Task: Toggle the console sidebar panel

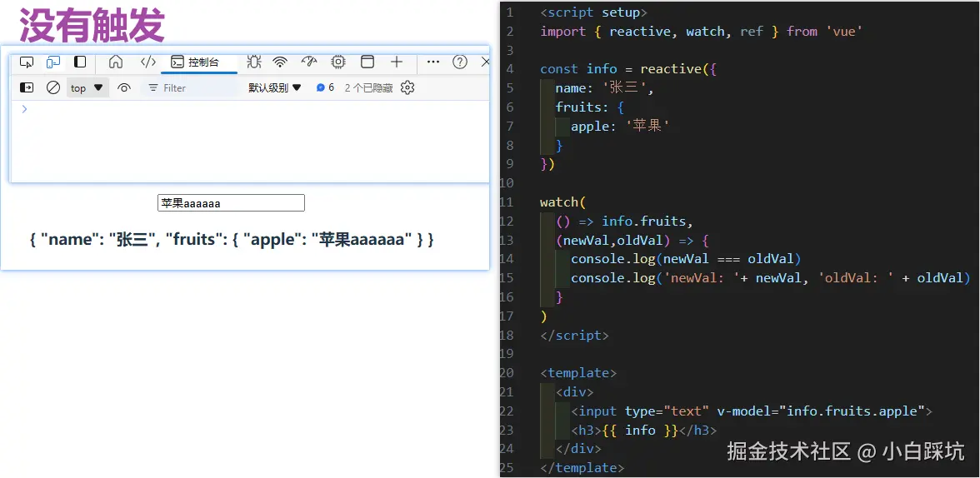Action: click(x=27, y=87)
